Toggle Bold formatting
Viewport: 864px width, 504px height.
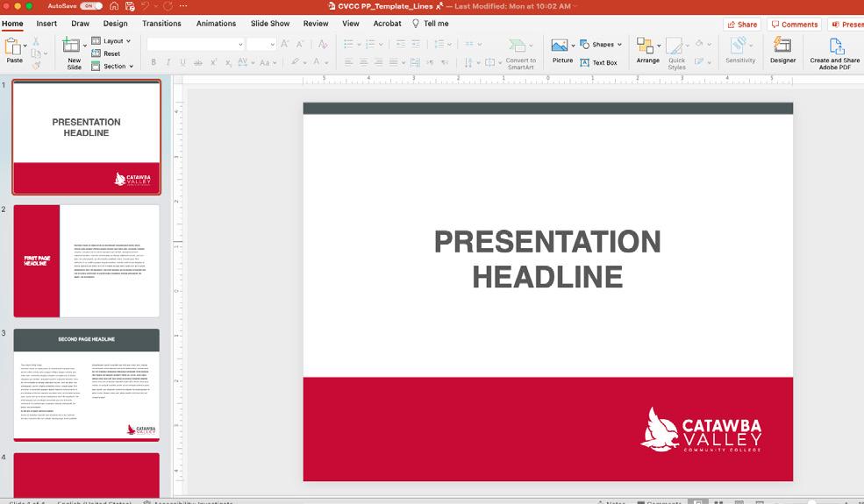click(x=154, y=63)
